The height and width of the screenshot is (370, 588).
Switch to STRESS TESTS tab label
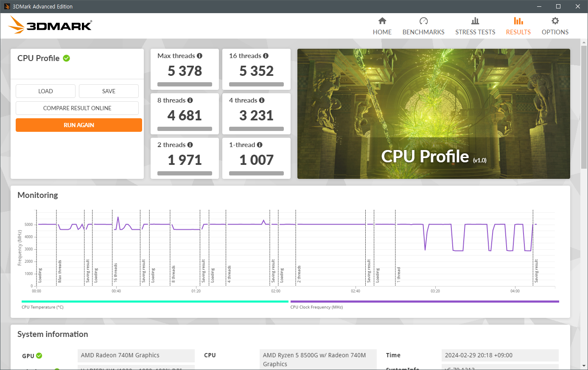pyautogui.click(x=475, y=32)
